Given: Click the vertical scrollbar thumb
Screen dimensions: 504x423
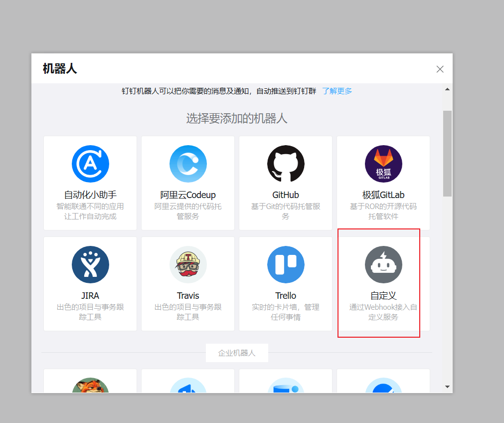Looking at the screenshot, I should click(x=447, y=154).
